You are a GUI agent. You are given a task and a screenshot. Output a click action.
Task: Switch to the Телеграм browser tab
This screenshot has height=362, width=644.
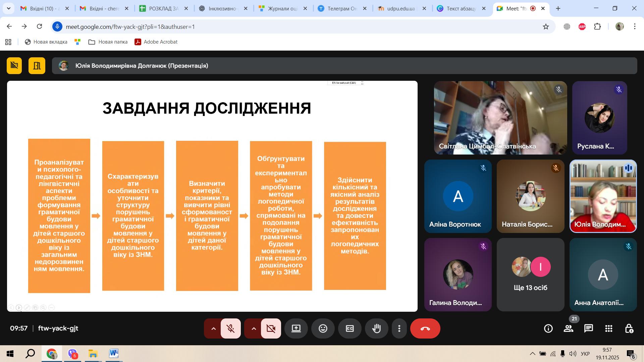pos(342,9)
